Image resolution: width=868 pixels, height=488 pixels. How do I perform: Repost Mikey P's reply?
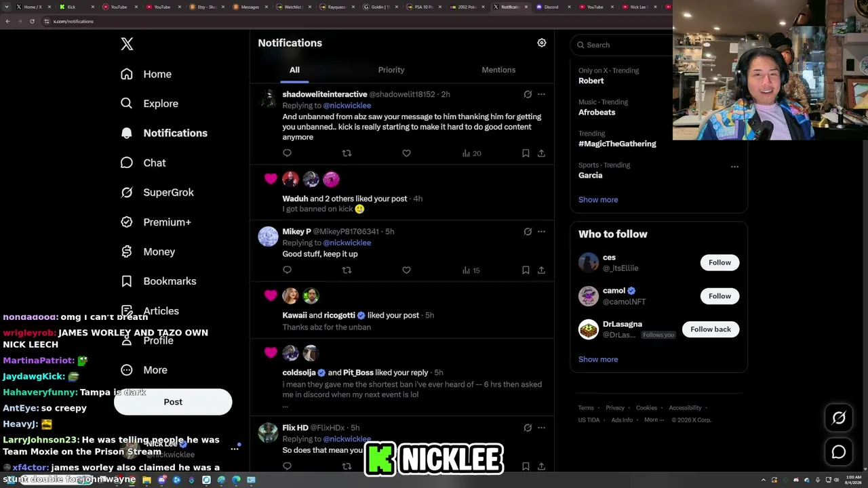tap(347, 270)
